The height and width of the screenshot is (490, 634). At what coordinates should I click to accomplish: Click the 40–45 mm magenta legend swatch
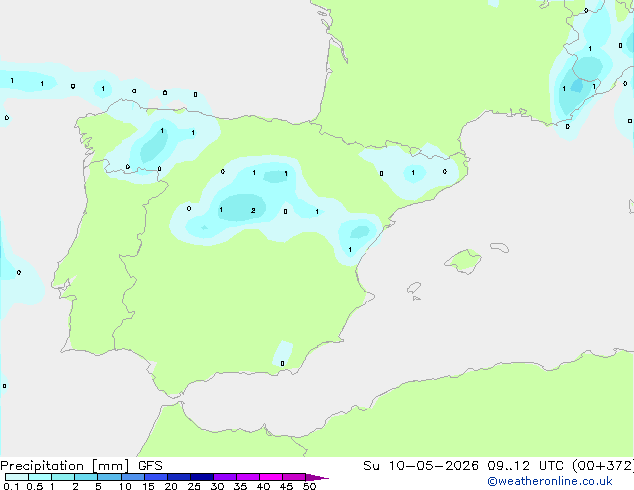(x=271, y=477)
